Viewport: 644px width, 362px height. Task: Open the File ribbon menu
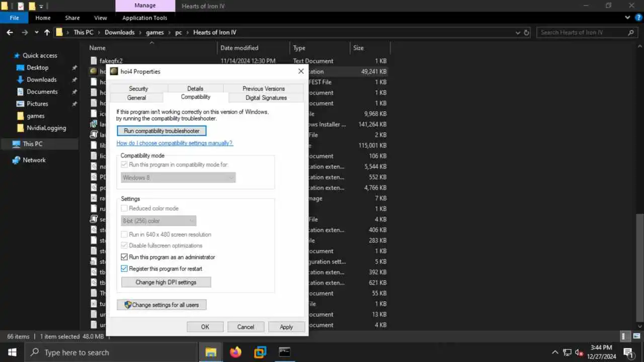(x=15, y=18)
